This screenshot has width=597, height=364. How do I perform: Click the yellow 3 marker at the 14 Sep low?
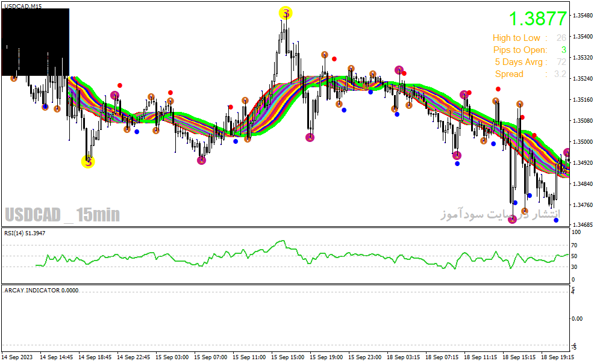coord(88,162)
